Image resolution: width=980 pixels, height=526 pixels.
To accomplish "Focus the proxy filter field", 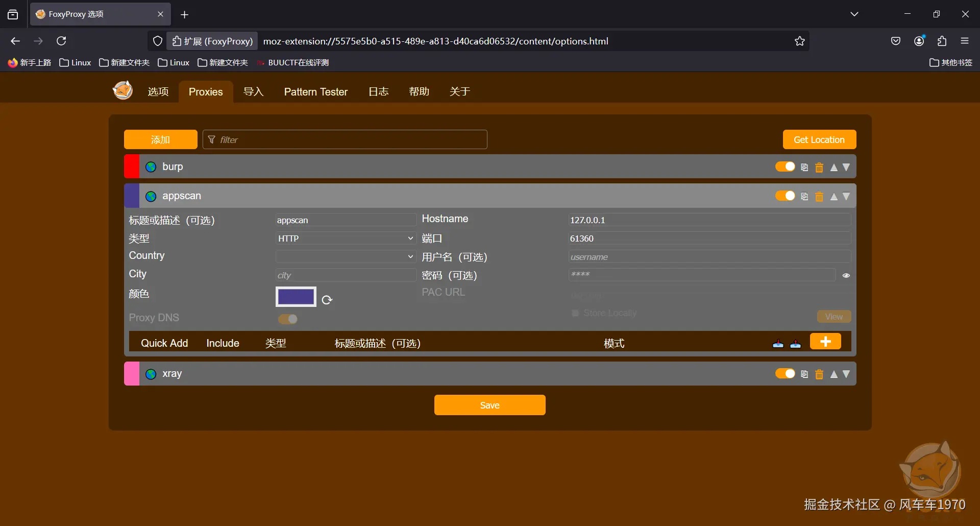I will 345,139.
